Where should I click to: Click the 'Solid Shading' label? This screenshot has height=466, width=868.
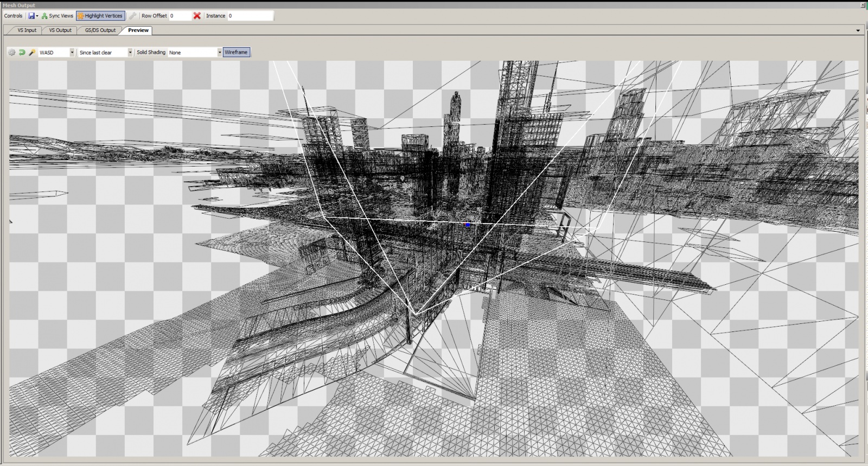[151, 53]
